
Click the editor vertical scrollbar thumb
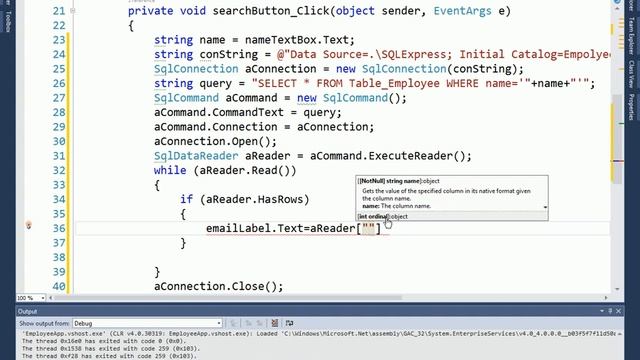[617, 139]
